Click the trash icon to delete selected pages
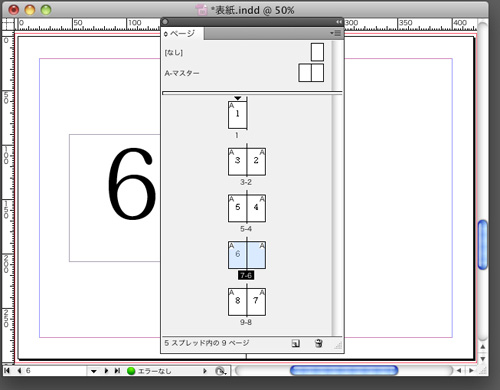500x390 pixels. click(x=318, y=343)
